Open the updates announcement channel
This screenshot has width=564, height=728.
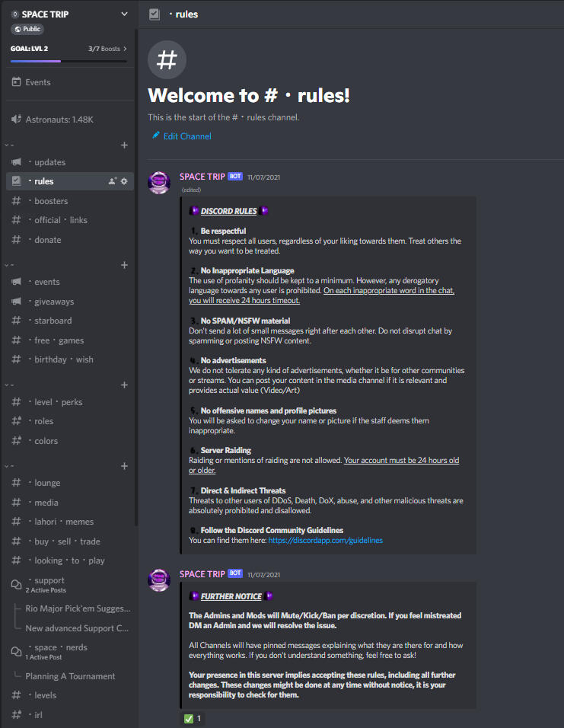pos(69,162)
